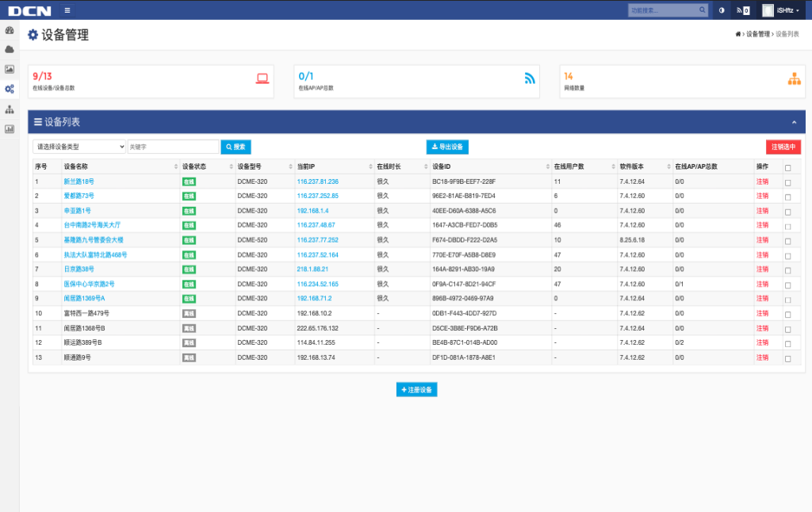This screenshot has width=812, height=512.
Task: Click the cloud icon in the sidebar
Action: (x=10, y=50)
